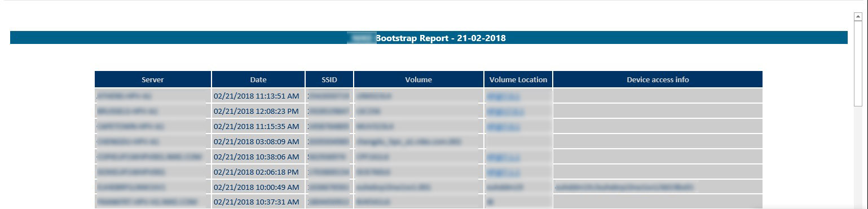Click the scrollbar up arrow

pos(858,17)
